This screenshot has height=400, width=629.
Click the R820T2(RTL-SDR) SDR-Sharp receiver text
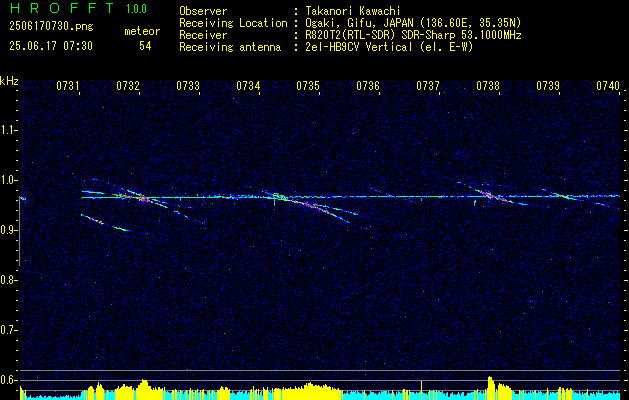point(413,35)
